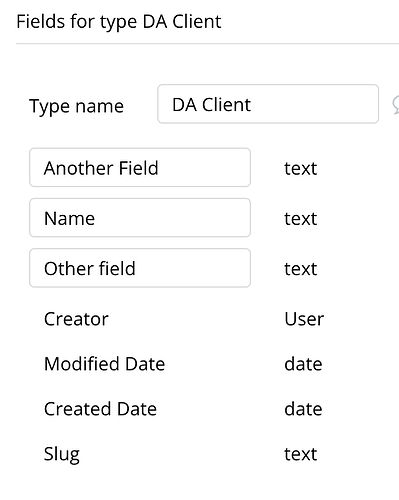This screenshot has height=500, width=399.
Task: Edit the Type name field DA Client
Action: 268,104
